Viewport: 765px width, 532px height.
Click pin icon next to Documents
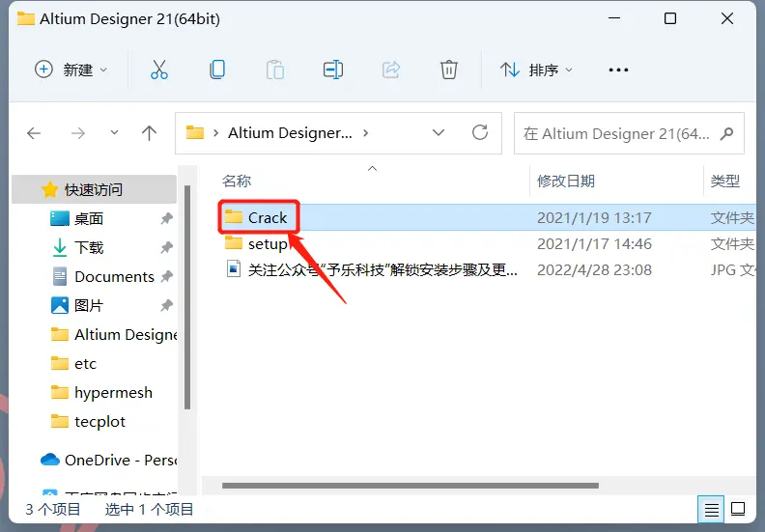[x=167, y=276]
